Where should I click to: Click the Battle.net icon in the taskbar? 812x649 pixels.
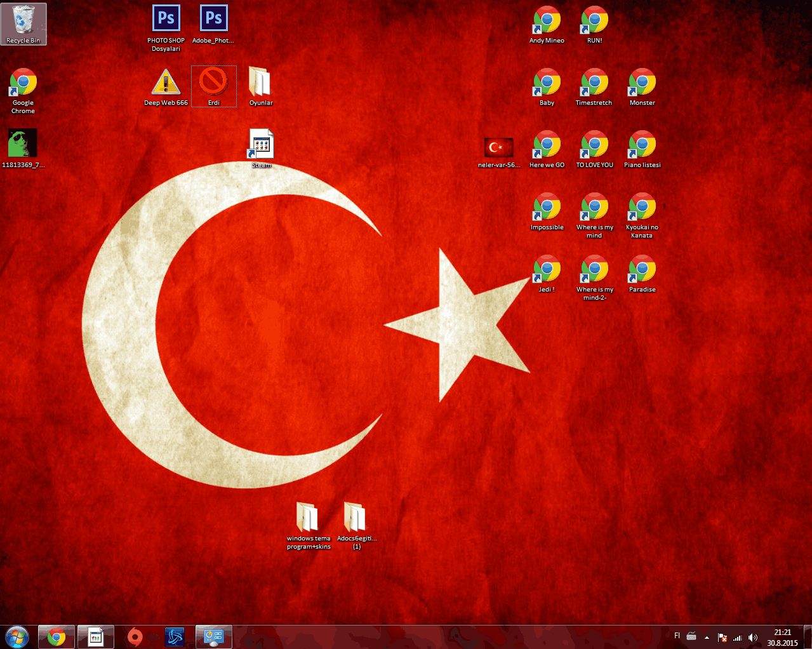point(174,636)
